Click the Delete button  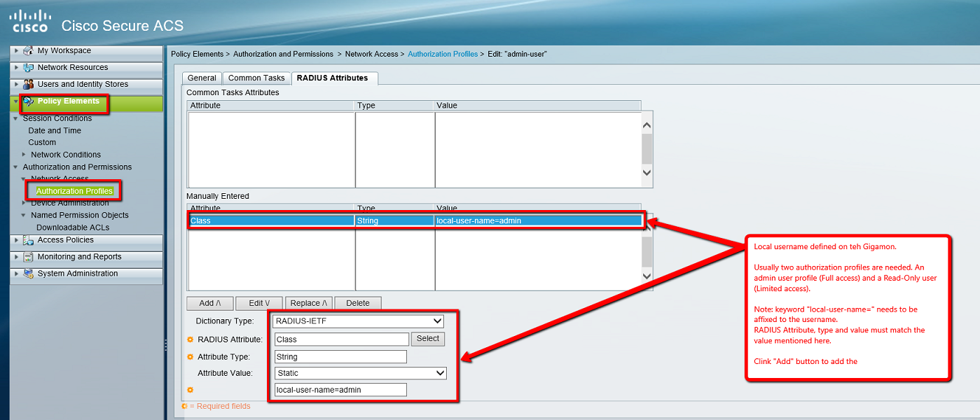tap(357, 302)
